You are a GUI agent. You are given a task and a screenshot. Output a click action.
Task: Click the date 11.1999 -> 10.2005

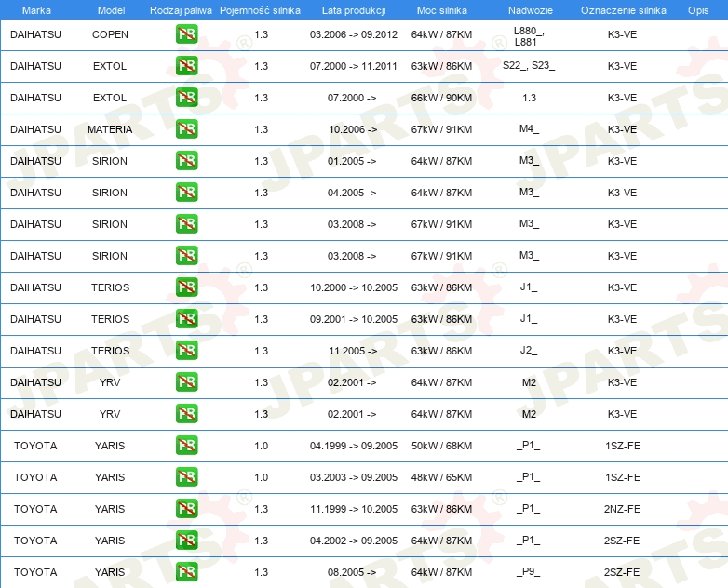click(x=354, y=509)
